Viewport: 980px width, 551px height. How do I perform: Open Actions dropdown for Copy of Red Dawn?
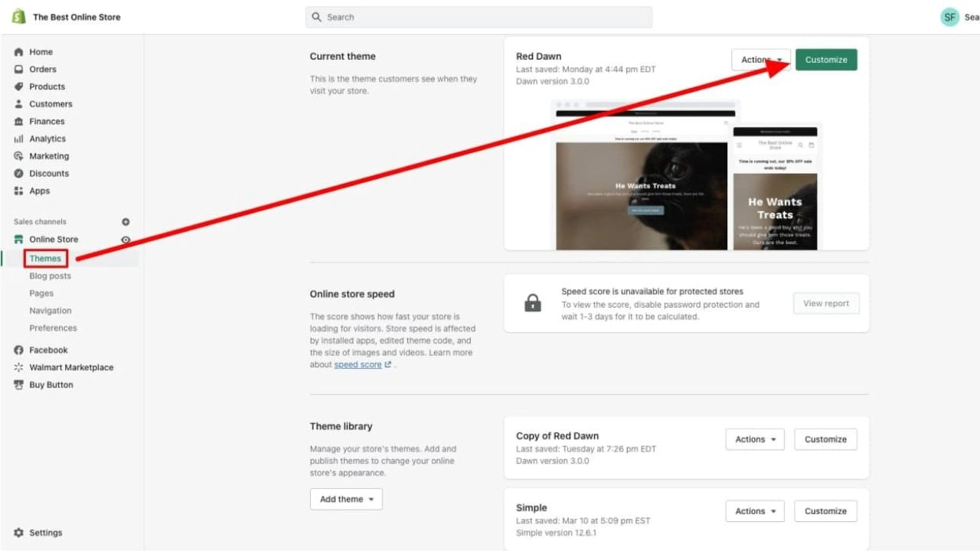pos(755,439)
